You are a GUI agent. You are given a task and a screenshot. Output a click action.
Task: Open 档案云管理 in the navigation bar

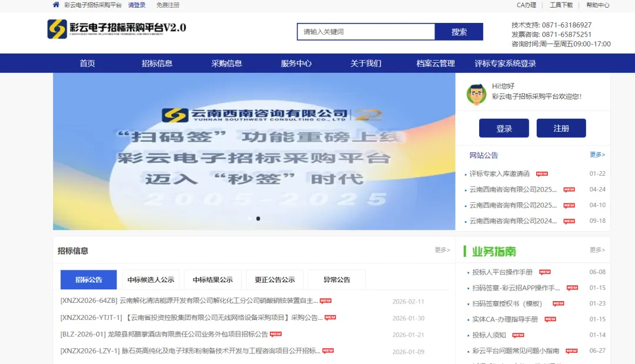click(x=435, y=64)
